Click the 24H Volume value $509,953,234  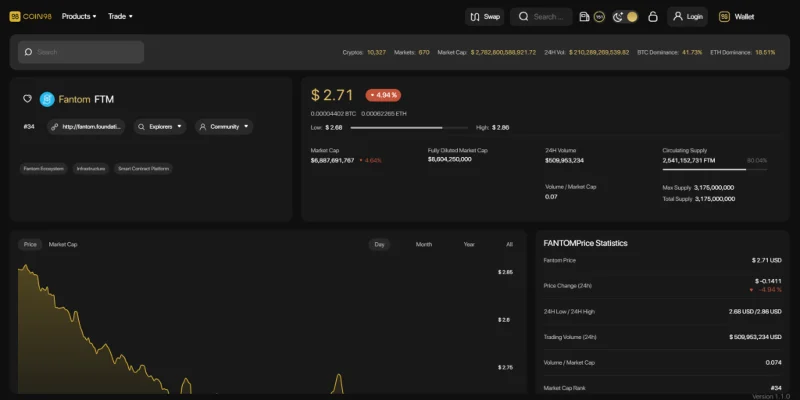[x=564, y=160]
